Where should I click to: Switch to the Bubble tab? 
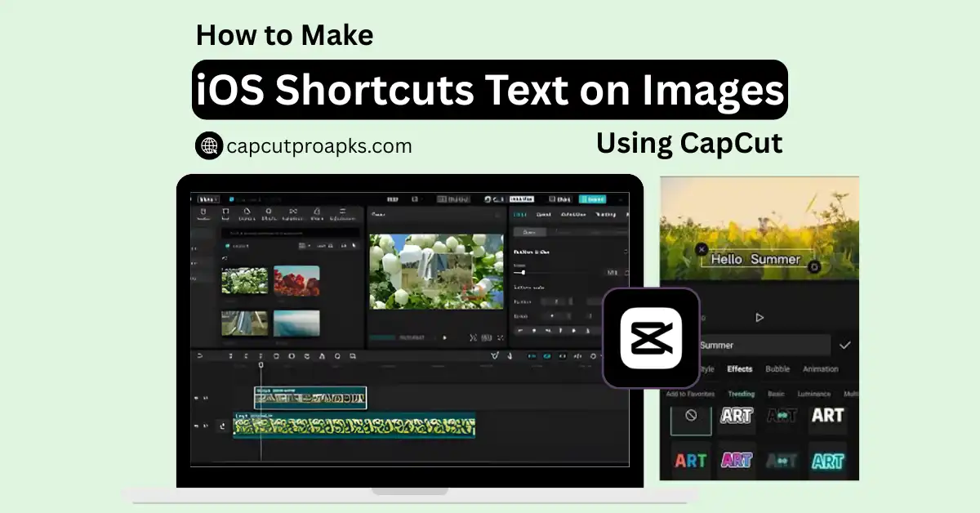pyautogui.click(x=777, y=369)
